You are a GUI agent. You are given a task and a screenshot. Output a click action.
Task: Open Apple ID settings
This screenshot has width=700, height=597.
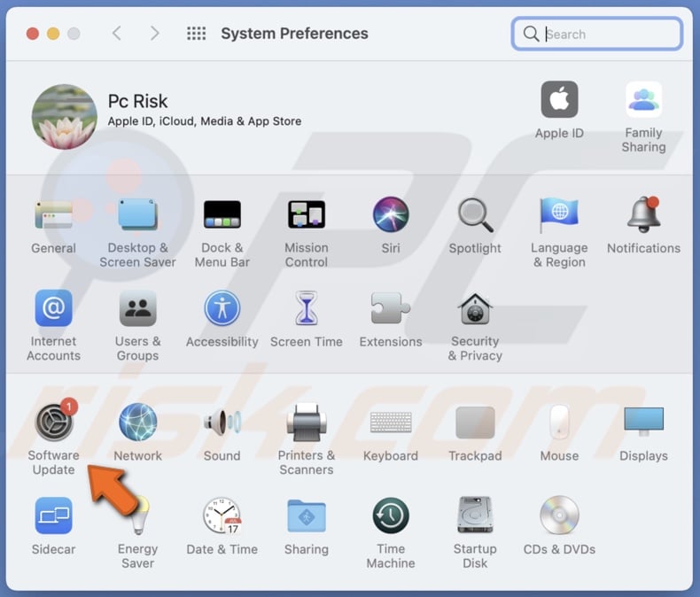[x=559, y=99]
